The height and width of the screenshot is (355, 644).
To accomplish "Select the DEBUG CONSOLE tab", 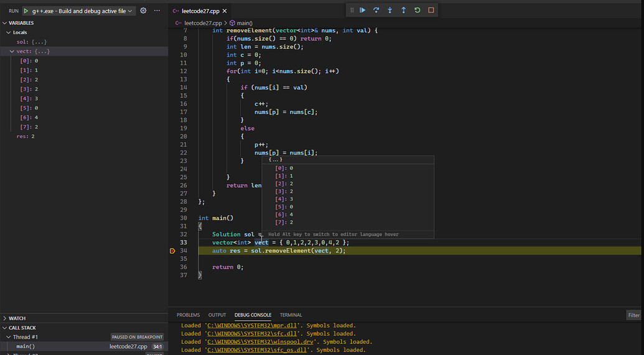I will click(x=253, y=315).
